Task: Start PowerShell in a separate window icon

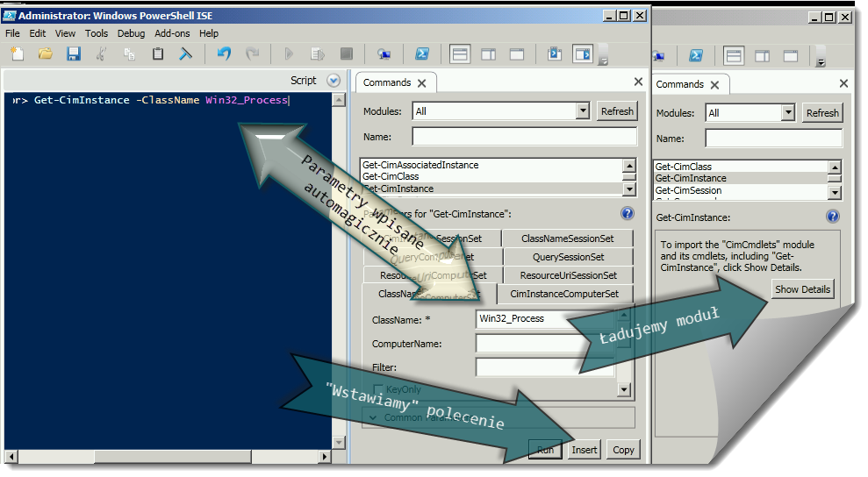Action: (x=421, y=54)
